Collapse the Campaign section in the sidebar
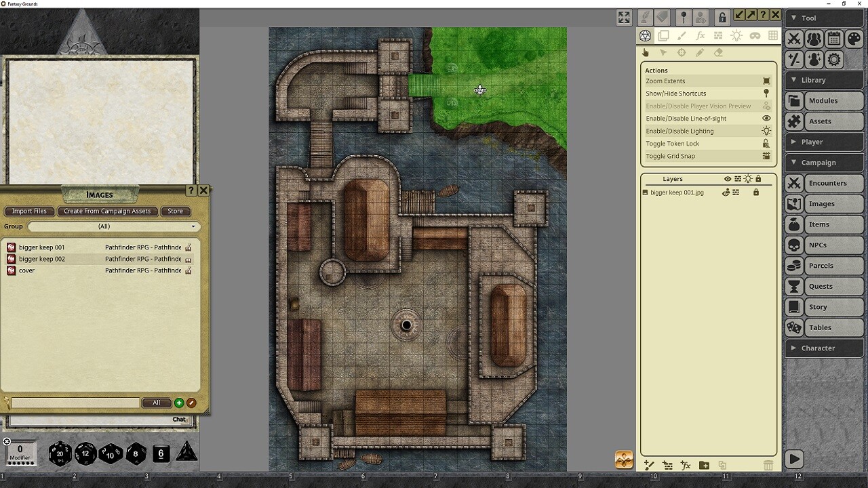This screenshot has width=868, height=488. [x=824, y=162]
